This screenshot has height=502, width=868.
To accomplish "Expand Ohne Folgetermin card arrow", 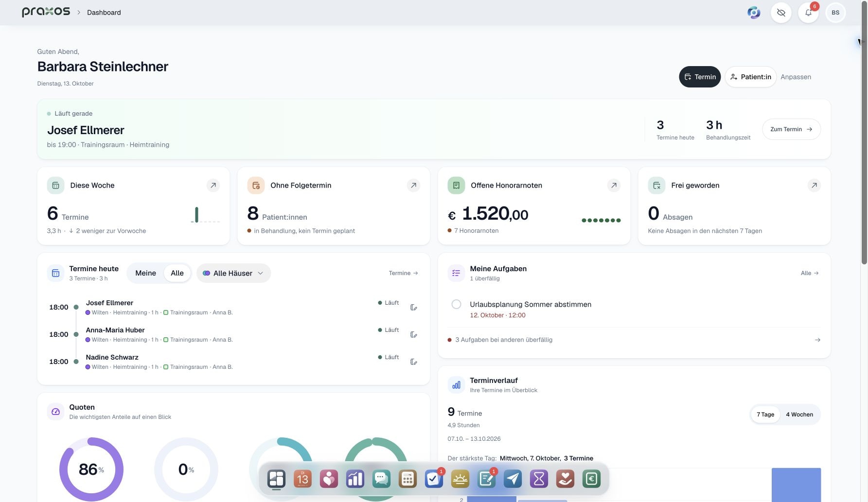I will pos(413,185).
